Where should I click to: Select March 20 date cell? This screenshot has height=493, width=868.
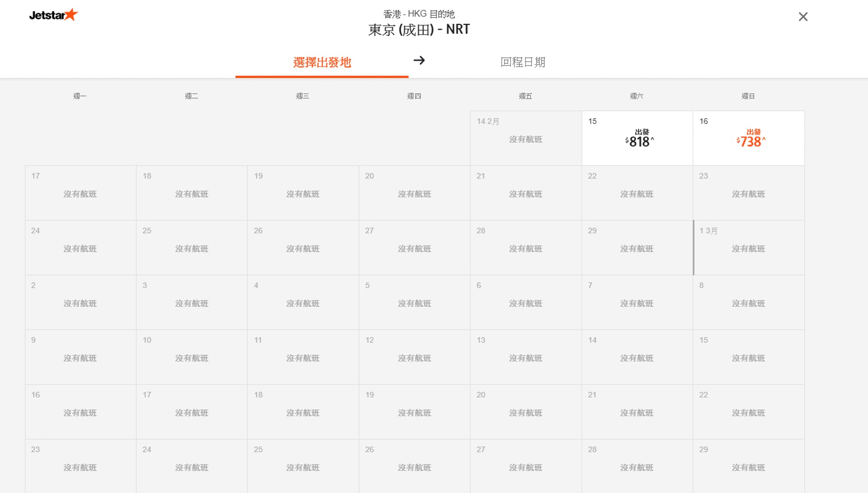(525, 412)
